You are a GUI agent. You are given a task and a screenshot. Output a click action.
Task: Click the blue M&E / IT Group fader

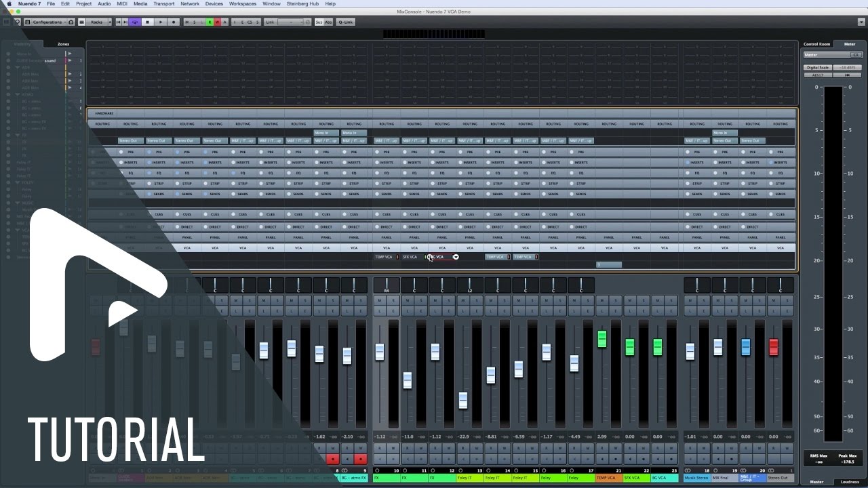[x=746, y=347]
